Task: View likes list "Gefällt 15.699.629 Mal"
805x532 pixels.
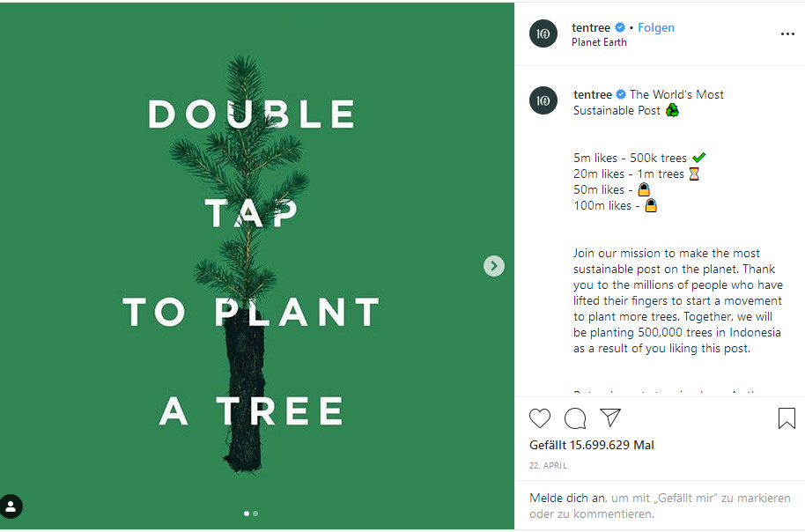Action: point(591,445)
